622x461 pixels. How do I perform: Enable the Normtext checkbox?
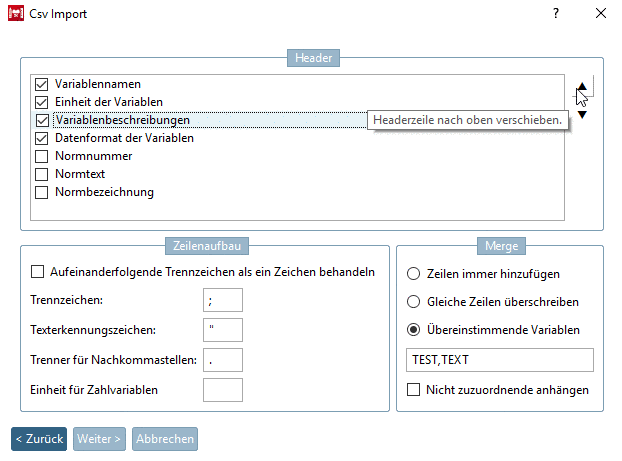(x=42, y=174)
